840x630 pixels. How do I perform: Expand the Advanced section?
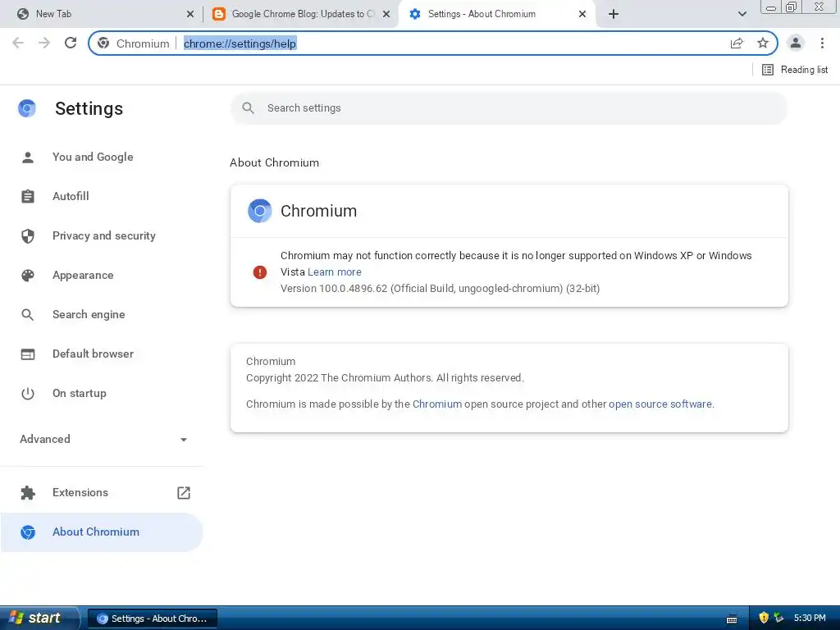click(x=102, y=440)
